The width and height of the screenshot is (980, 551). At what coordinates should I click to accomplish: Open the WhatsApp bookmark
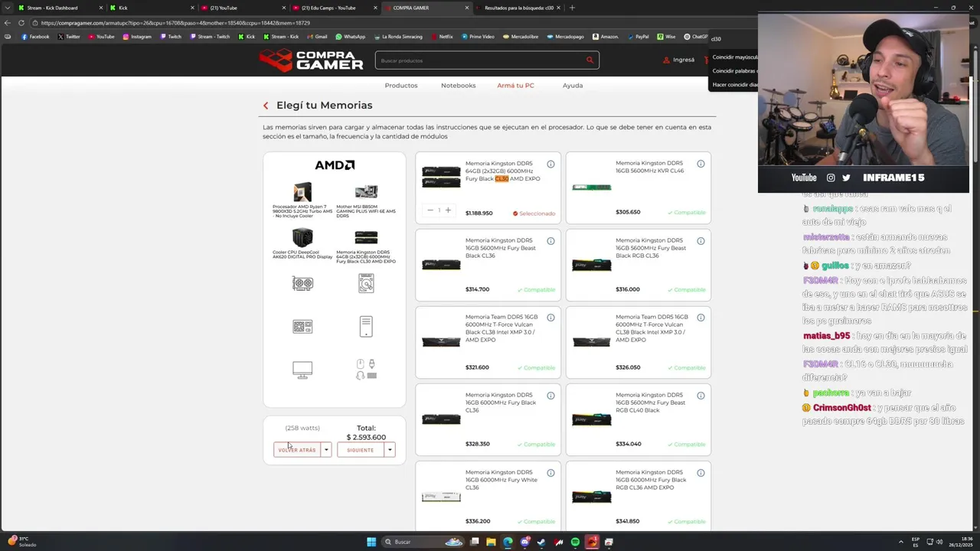point(350,37)
